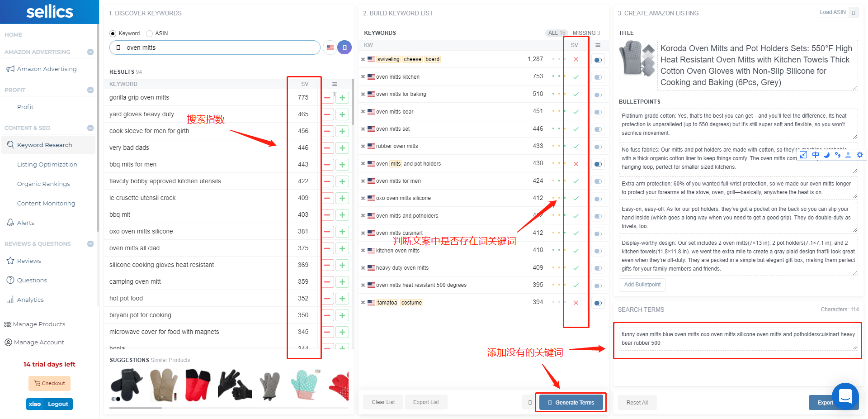Toggle switch for 'swiveling cheese board'
This screenshot has width=868, height=419.
click(598, 60)
